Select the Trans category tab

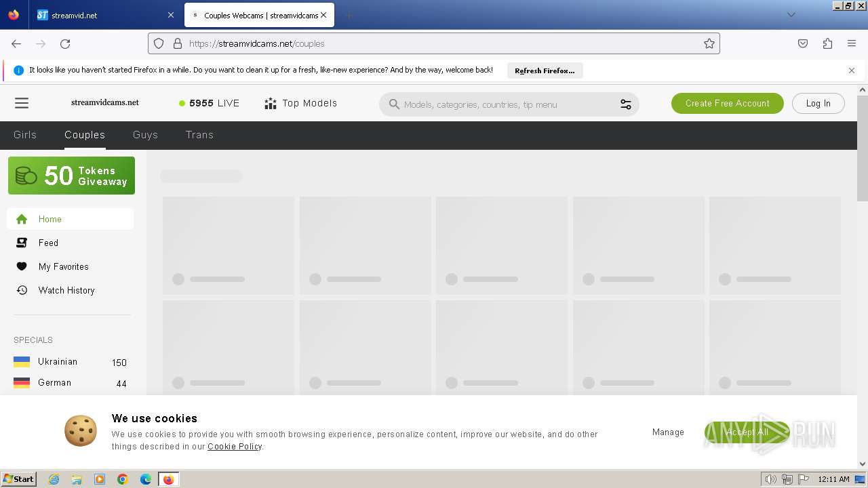click(x=199, y=135)
